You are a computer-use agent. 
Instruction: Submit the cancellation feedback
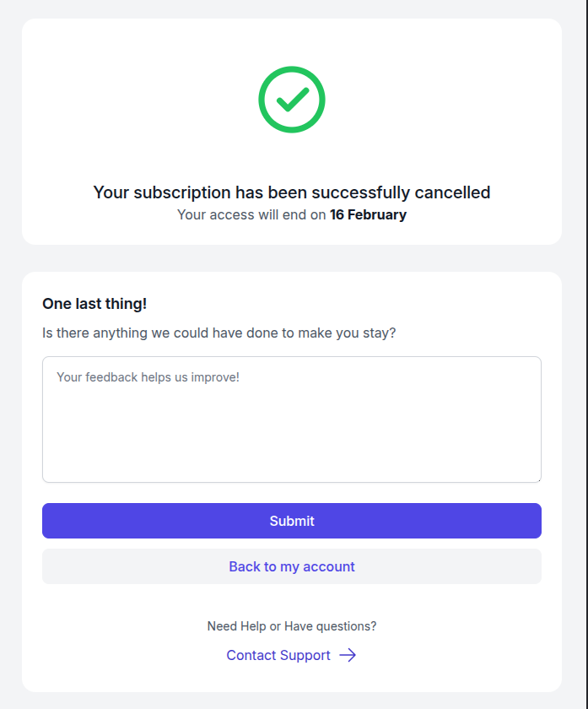[292, 521]
